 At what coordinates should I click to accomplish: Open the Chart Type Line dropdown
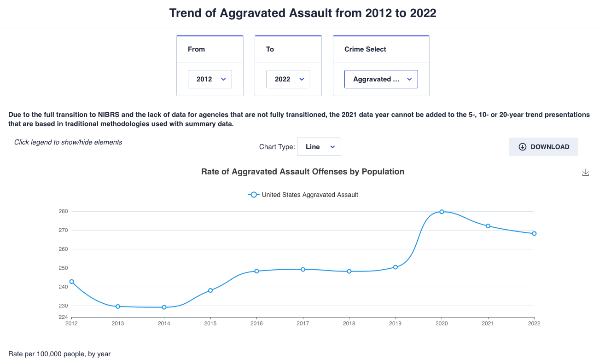pos(319,147)
